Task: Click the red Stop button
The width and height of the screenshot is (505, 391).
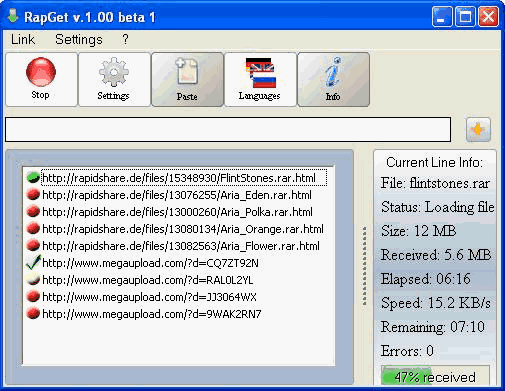Action: pyautogui.click(x=41, y=79)
